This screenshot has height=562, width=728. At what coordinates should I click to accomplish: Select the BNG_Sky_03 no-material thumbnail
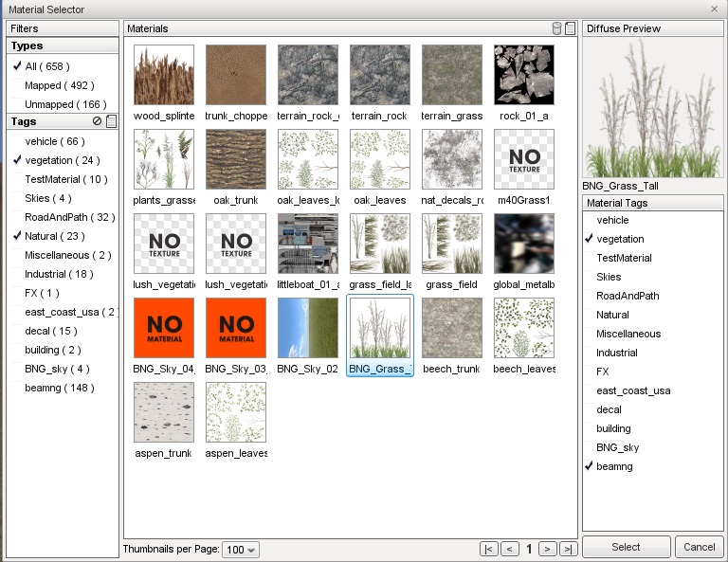point(236,328)
